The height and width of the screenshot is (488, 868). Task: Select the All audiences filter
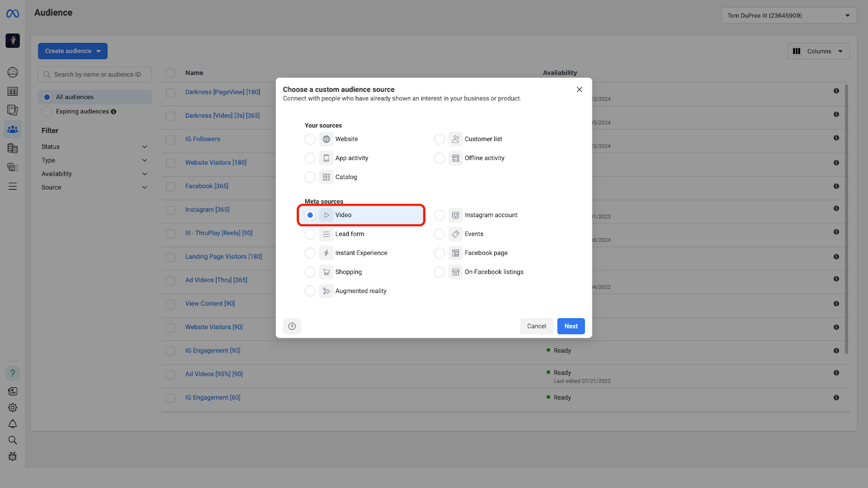coord(95,97)
